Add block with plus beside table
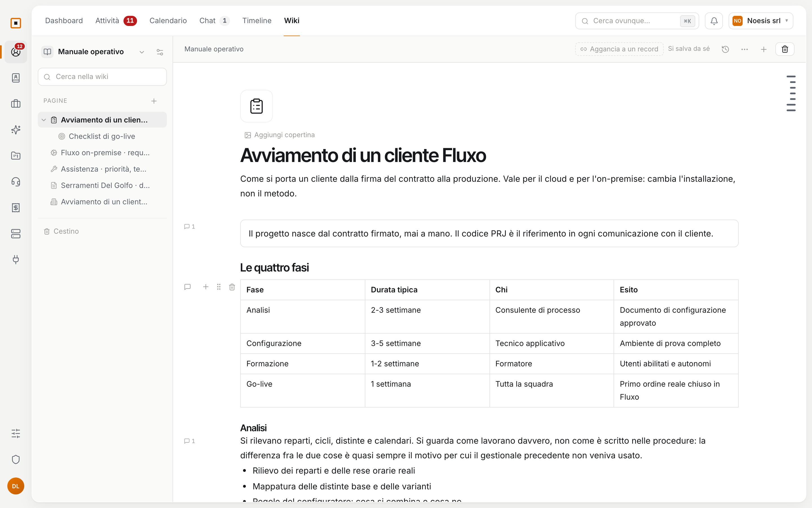The height and width of the screenshot is (508, 812). [206, 286]
